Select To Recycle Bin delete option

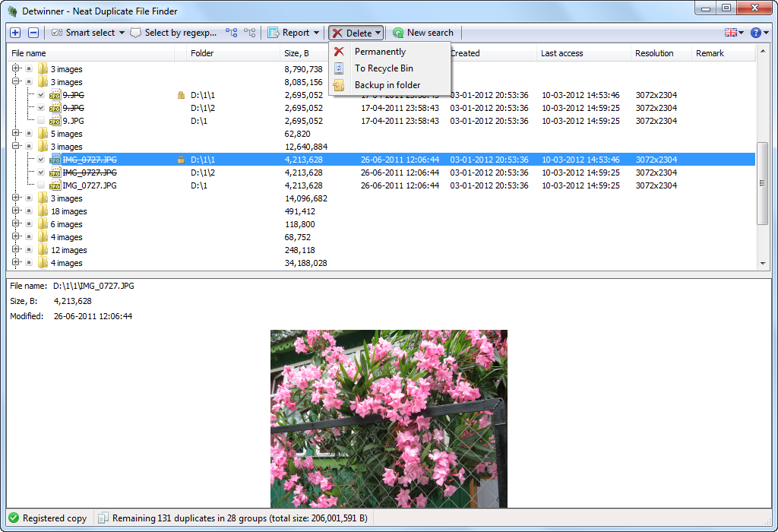coord(384,68)
